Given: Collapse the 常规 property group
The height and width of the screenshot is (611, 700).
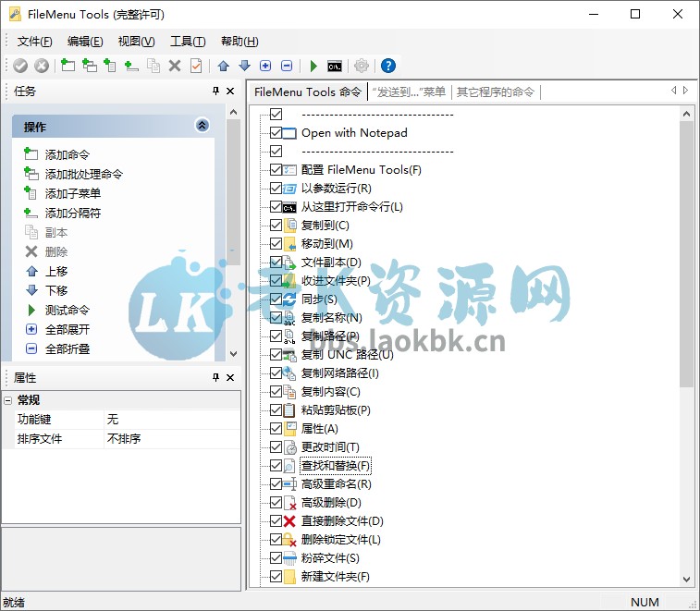Looking at the screenshot, I should (8, 400).
